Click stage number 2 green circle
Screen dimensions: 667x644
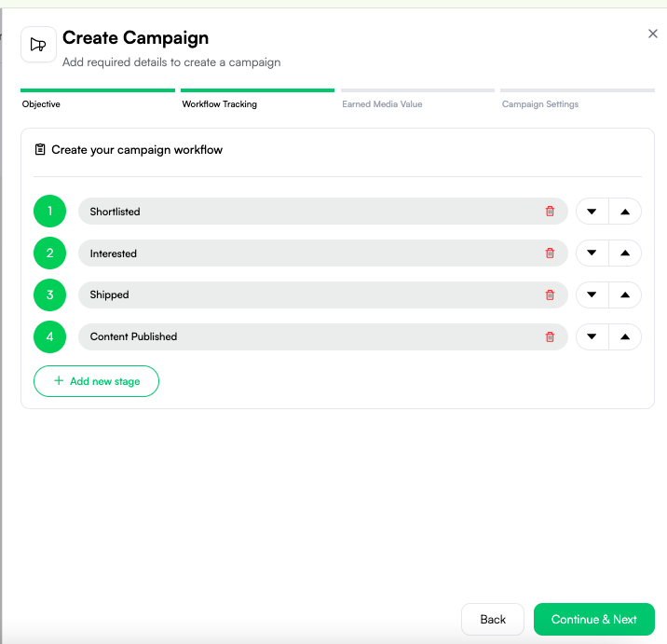pos(49,253)
